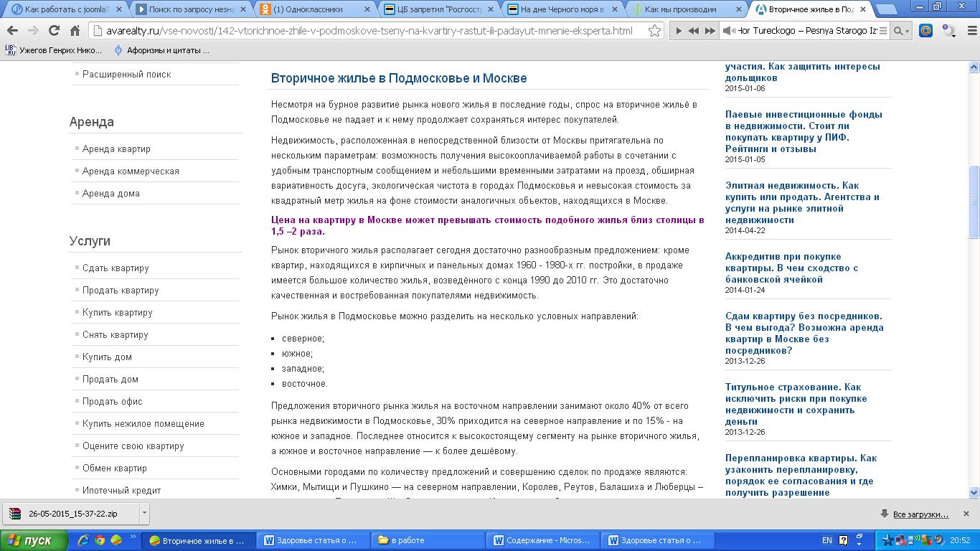Click the browser Forward arrow

pyautogui.click(x=33, y=31)
